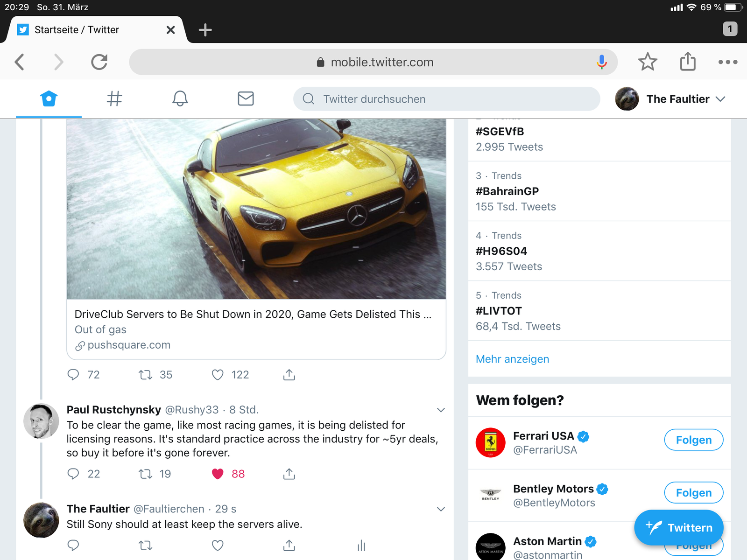
Task: Show open tabs counter button
Action: [x=730, y=29]
